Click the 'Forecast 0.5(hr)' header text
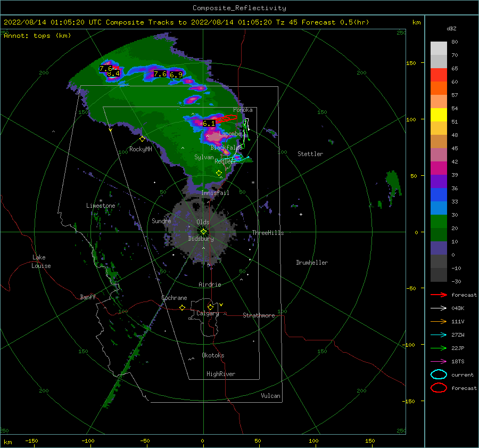 335,22
